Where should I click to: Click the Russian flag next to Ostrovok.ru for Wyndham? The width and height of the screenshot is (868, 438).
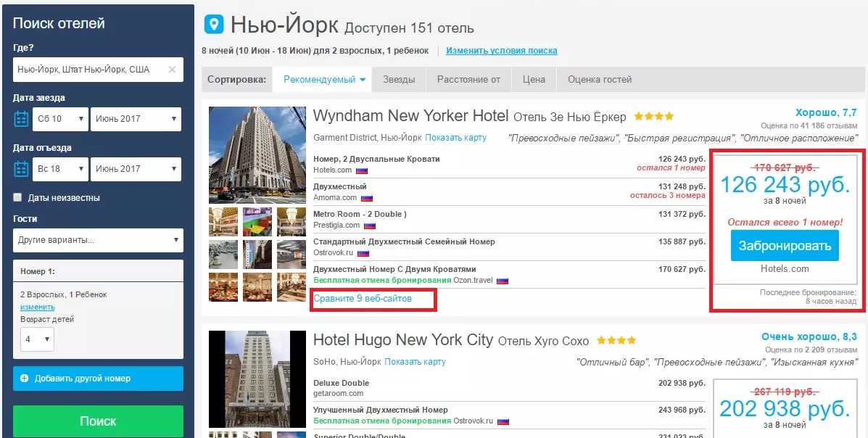tap(363, 254)
